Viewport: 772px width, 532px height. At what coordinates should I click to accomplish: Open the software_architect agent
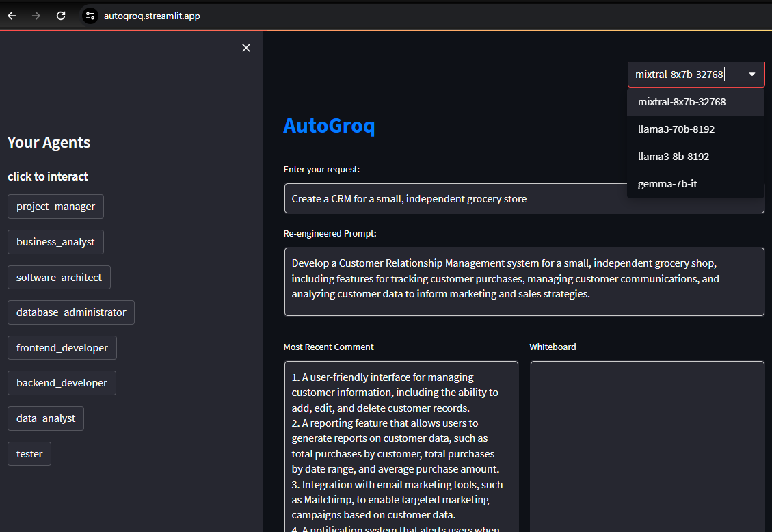coord(59,278)
